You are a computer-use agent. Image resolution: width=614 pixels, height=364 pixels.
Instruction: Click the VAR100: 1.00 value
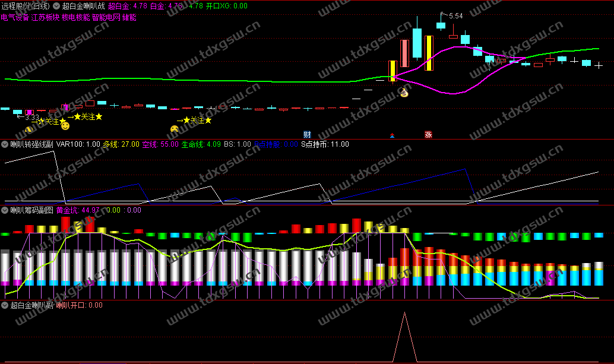(78, 144)
